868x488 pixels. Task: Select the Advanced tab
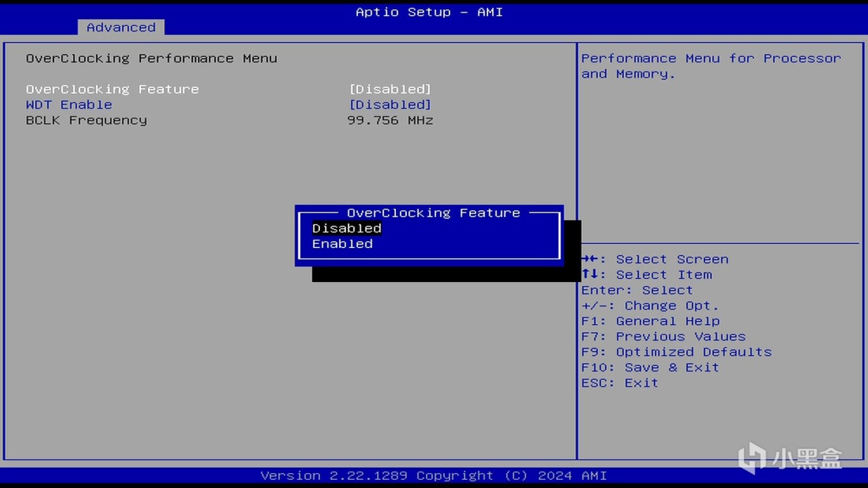(x=121, y=27)
